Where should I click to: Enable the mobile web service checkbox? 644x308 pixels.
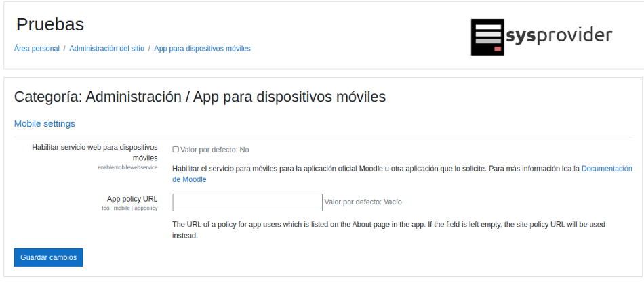[176, 150]
